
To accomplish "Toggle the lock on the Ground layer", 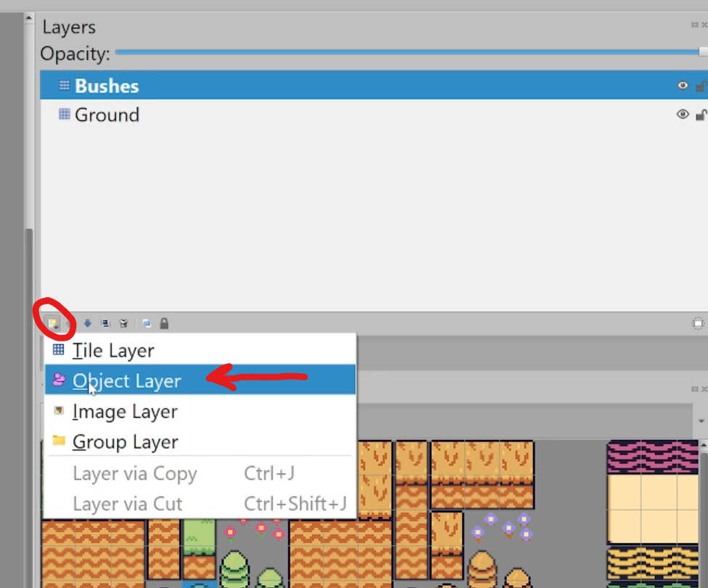I will tap(701, 114).
